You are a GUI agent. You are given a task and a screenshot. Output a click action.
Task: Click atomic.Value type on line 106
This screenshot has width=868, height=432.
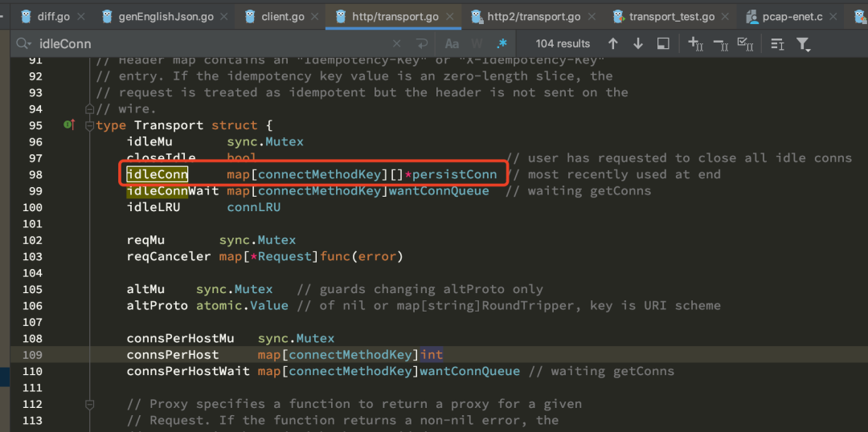[242, 306]
